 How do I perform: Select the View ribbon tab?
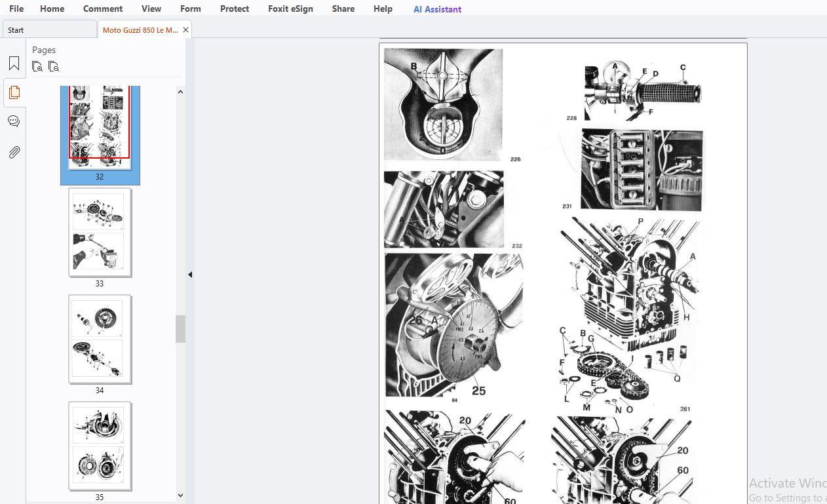pyautogui.click(x=151, y=9)
